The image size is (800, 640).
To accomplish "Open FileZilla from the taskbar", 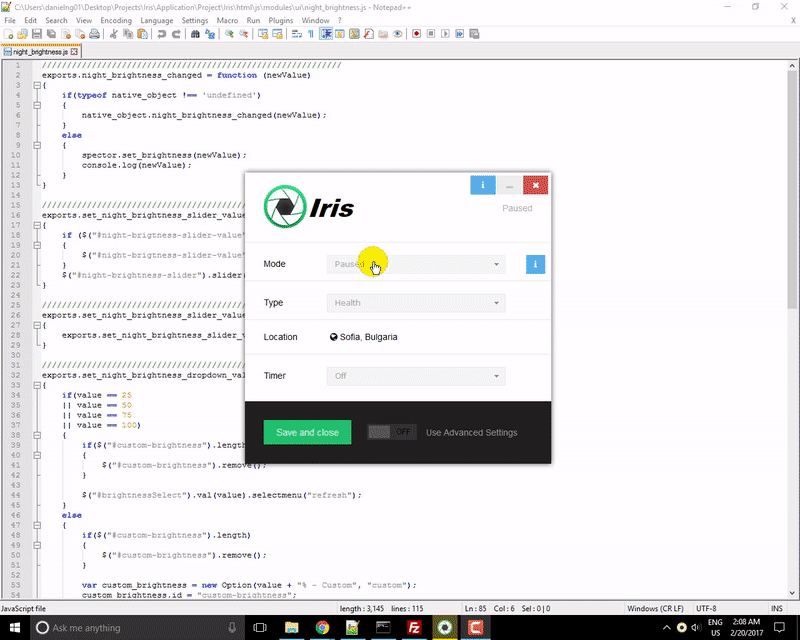I will coord(414,628).
